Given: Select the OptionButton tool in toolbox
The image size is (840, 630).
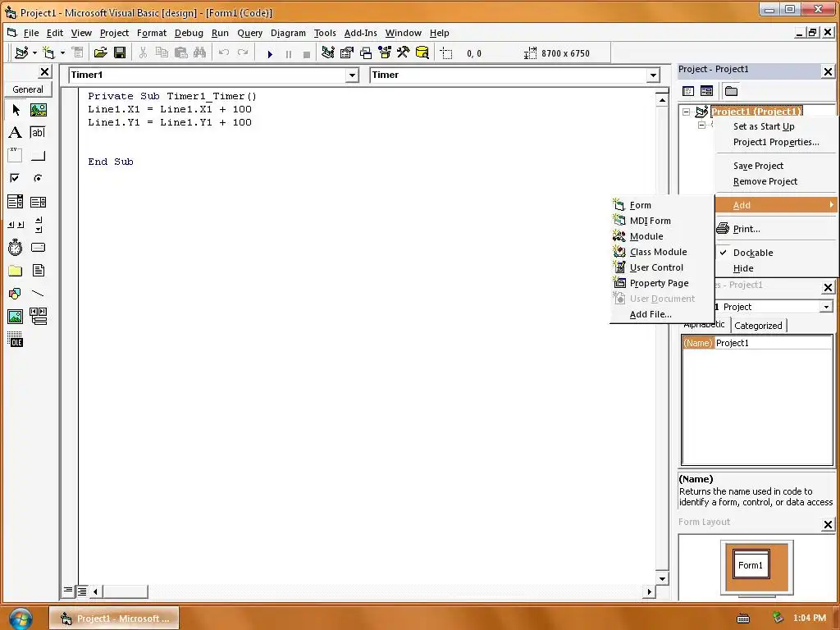Looking at the screenshot, I should point(38,178).
